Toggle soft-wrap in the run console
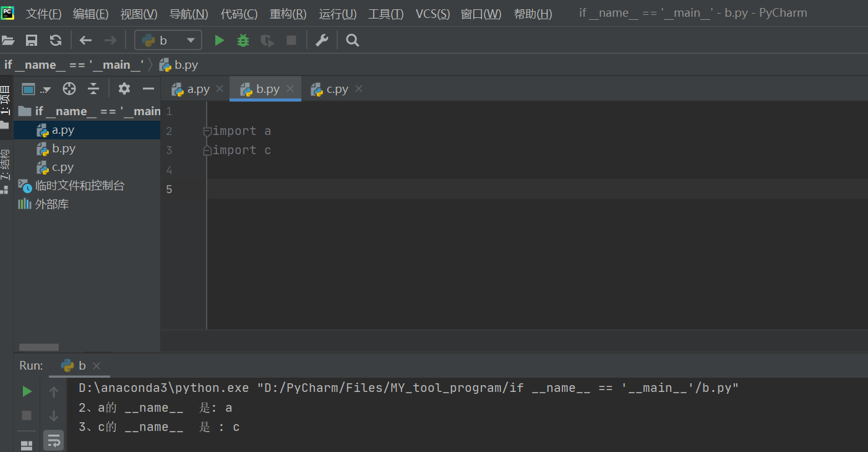This screenshot has width=868, height=452. tap(53, 440)
